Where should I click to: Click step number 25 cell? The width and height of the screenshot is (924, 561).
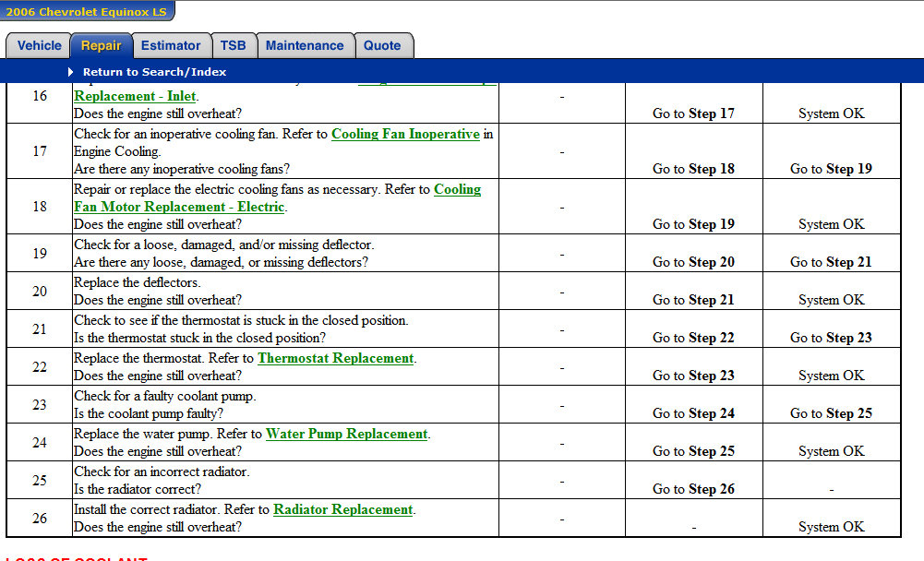[x=40, y=480]
